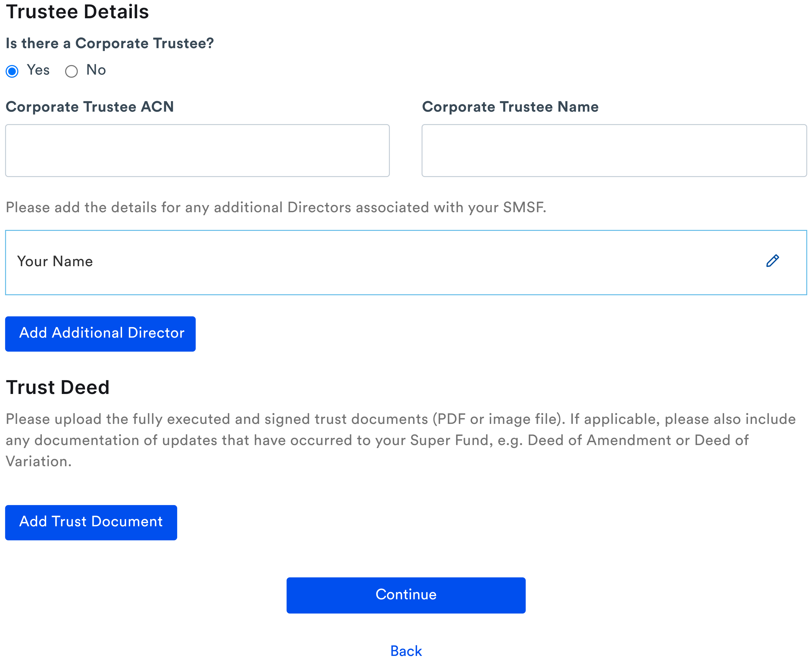812x671 pixels.
Task: Click the Corporate Trustee ACN label
Action: tap(90, 107)
